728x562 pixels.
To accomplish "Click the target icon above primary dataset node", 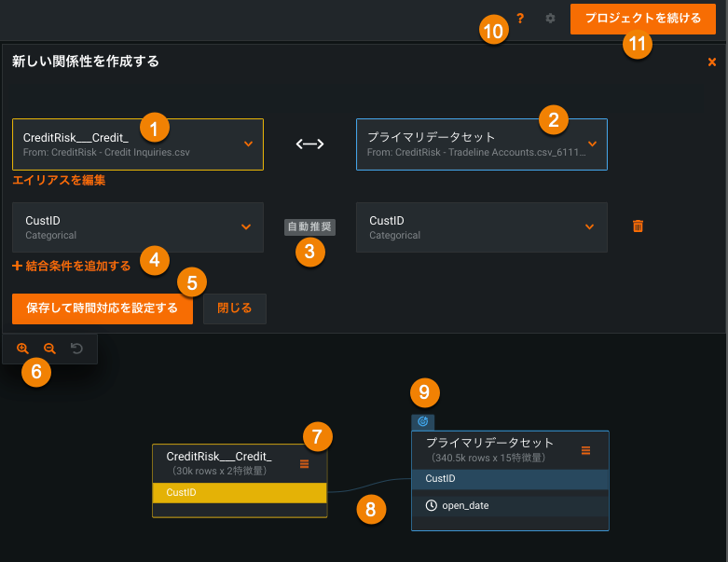I will (x=422, y=421).
